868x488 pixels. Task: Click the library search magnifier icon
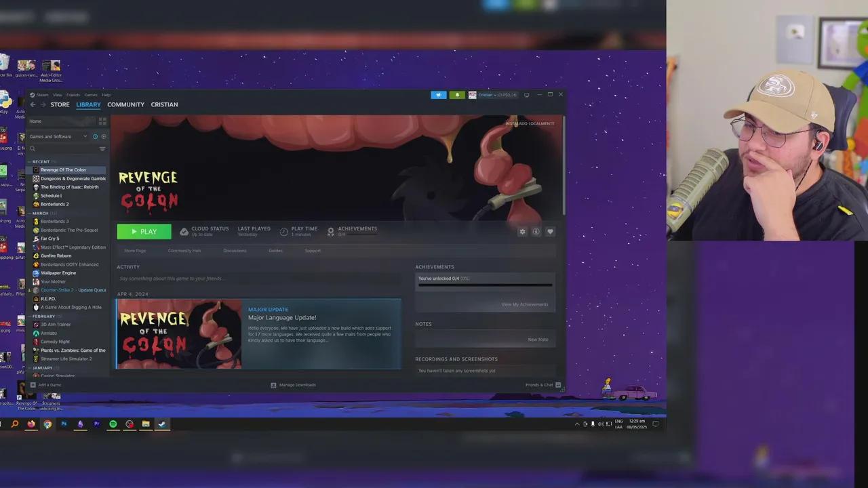33,148
